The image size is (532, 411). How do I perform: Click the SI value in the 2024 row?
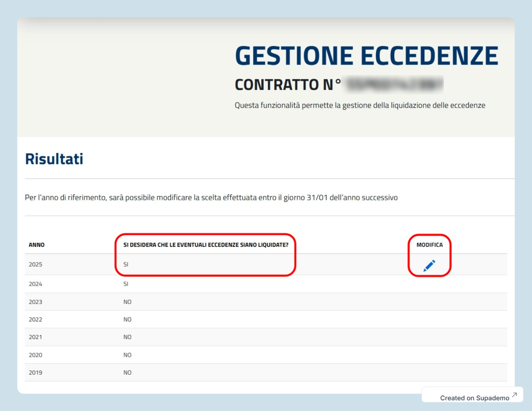[x=126, y=284]
